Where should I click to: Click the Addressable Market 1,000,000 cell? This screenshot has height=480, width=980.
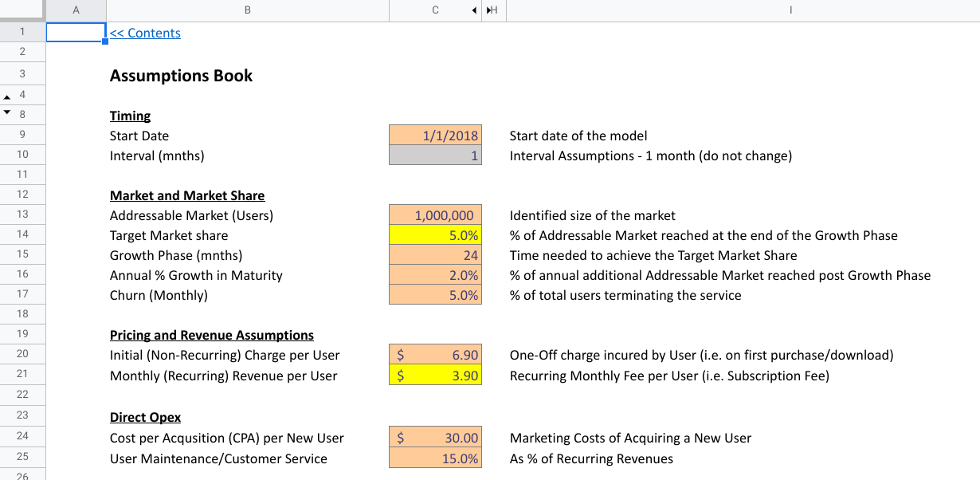coord(435,214)
